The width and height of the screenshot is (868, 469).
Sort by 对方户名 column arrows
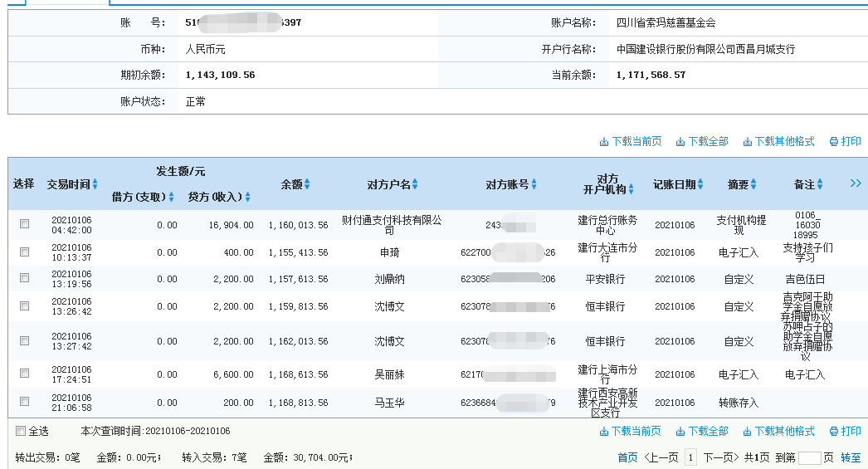pos(415,184)
